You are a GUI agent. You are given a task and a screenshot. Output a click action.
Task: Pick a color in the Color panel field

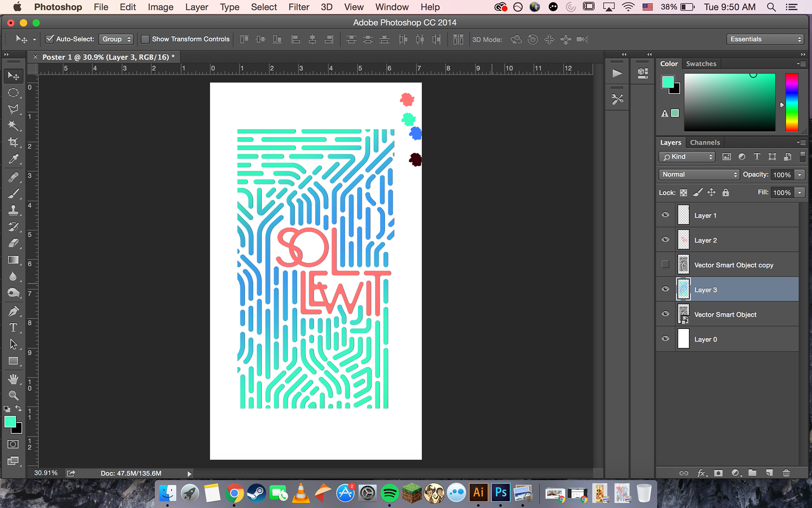click(730, 102)
